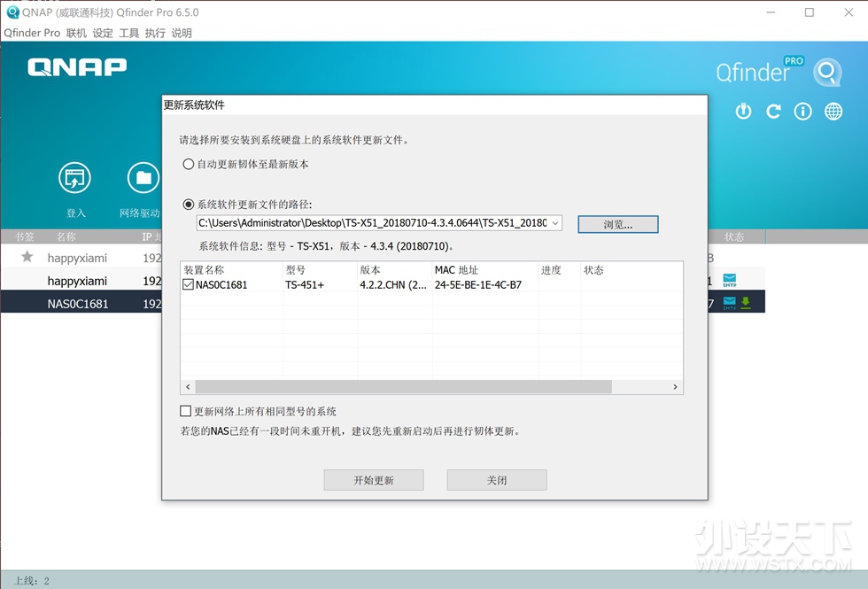The height and width of the screenshot is (589, 868).
Task: Click the 浏览... browse button
Action: coord(618,224)
